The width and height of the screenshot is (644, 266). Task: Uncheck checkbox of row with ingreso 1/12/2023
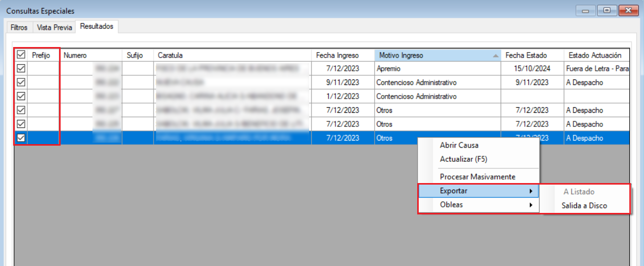point(21,97)
